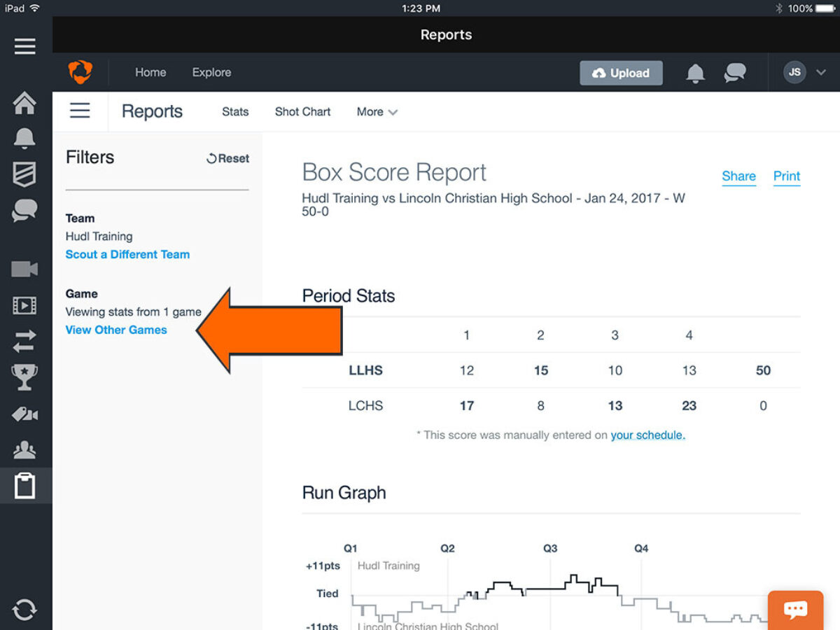Open the playlists video icon in sidebar
Image resolution: width=840 pixels, height=630 pixels.
point(25,305)
